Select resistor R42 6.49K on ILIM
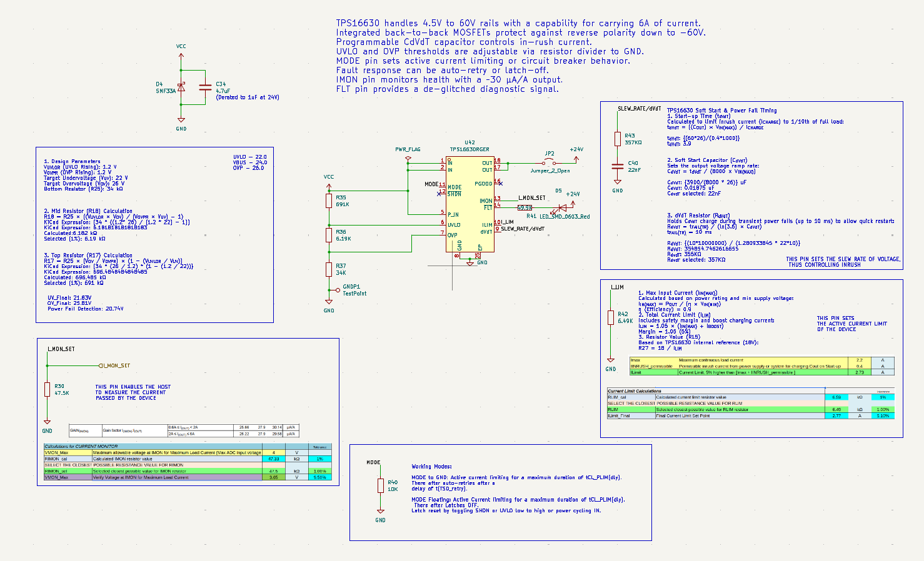Screen dimensions: 924x561 point(611,317)
